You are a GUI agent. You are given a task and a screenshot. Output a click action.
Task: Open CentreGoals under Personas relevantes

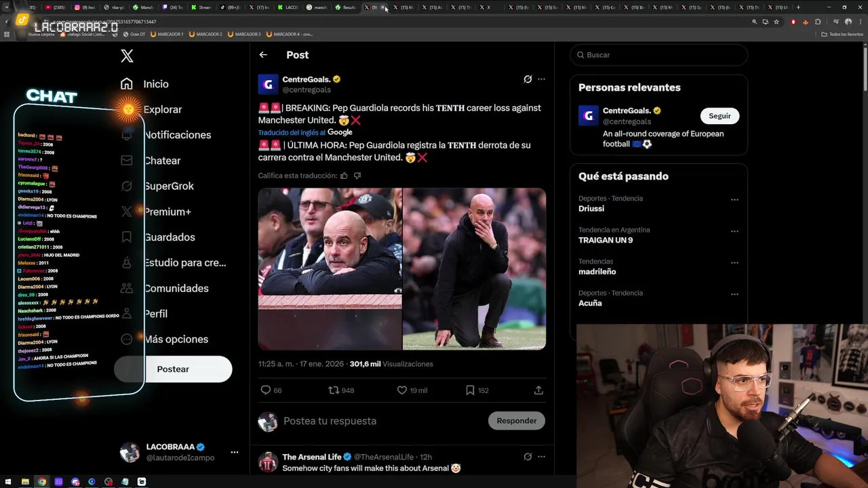[x=627, y=110]
